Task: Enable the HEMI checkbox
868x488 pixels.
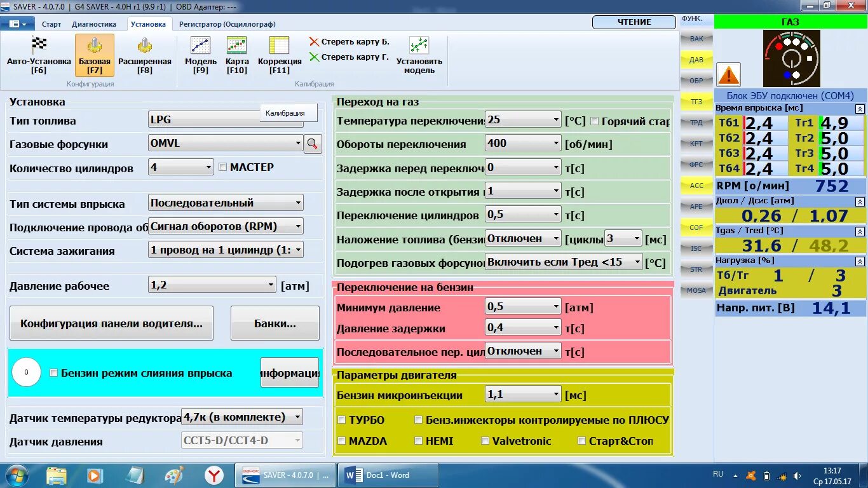Action: pyautogui.click(x=418, y=441)
